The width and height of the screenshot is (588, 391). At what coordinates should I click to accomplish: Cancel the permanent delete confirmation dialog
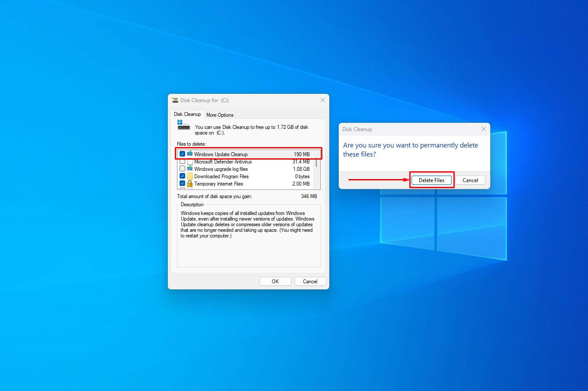(x=470, y=180)
